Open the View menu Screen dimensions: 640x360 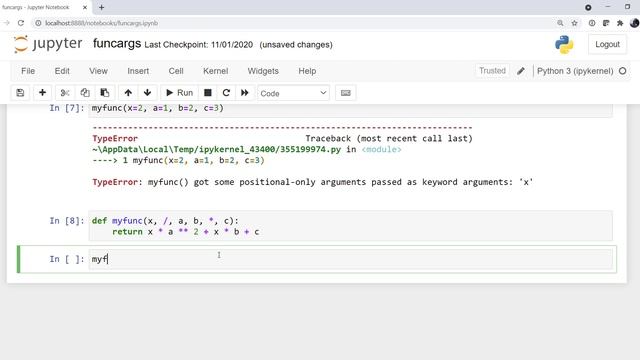[98, 71]
